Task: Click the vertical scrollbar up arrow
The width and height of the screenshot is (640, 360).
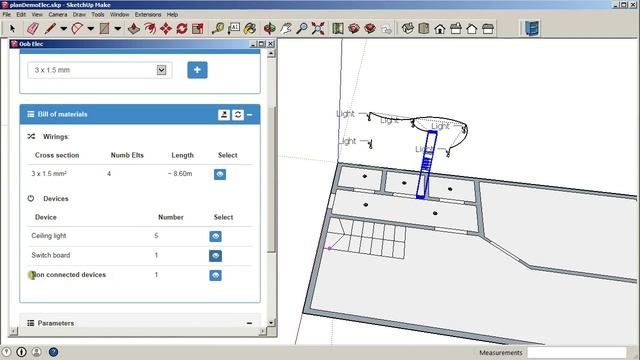Action: (271, 54)
